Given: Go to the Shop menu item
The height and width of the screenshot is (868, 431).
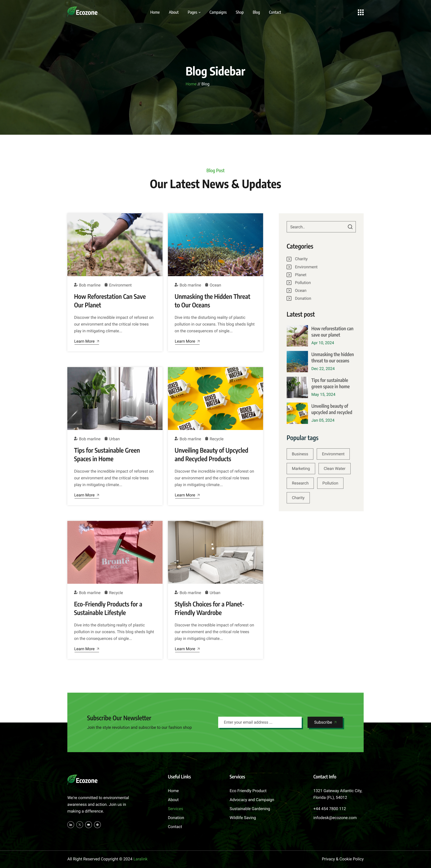Looking at the screenshot, I should coord(240,13).
